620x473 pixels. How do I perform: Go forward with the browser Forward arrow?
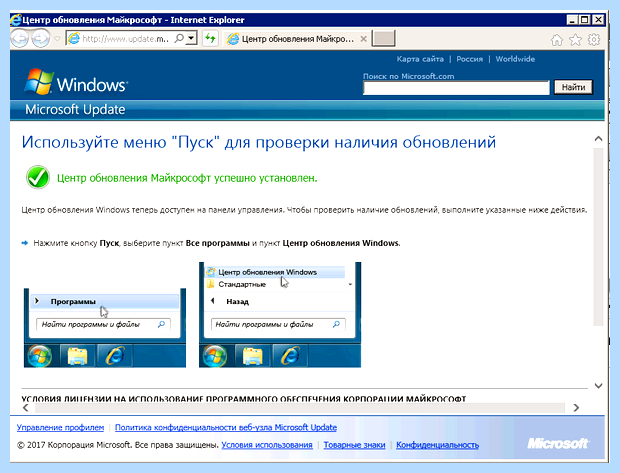[40, 39]
